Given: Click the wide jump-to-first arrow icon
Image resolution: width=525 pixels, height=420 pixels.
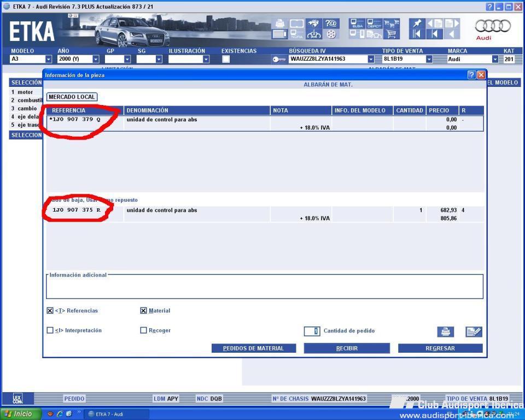Looking at the screenshot, I should 417,34.
